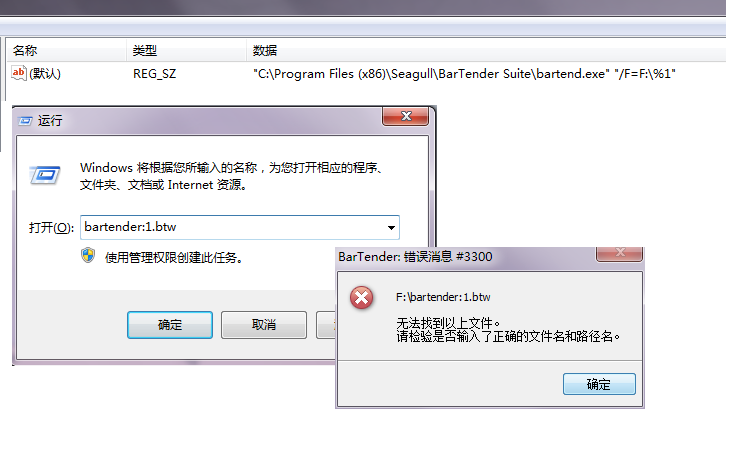Click 确定 in the BarTender error dialog
The height and width of the screenshot is (454, 732).
(x=599, y=384)
